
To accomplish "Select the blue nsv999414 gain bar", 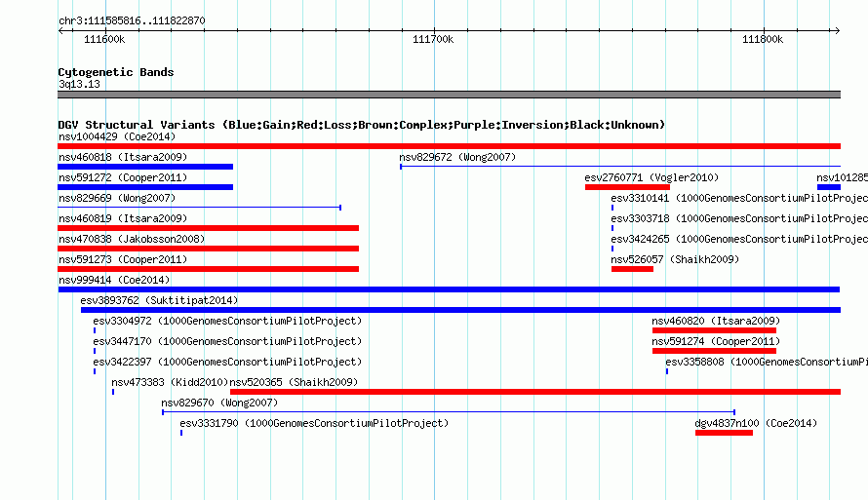I will pos(449,289).
